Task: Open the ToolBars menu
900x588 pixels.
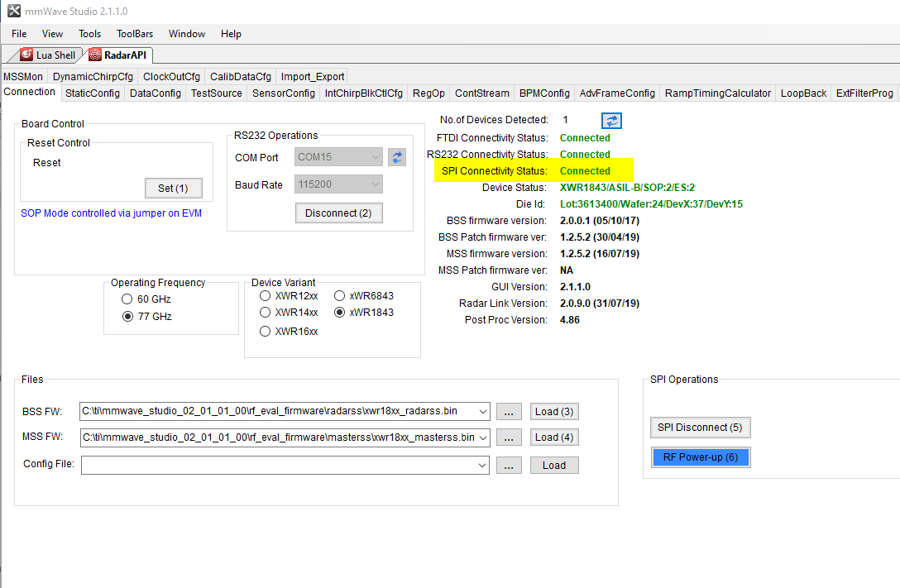Action: (135, 34)
